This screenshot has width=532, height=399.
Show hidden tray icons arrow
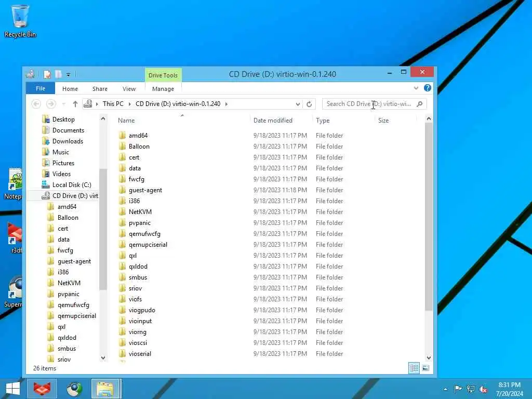445,389
